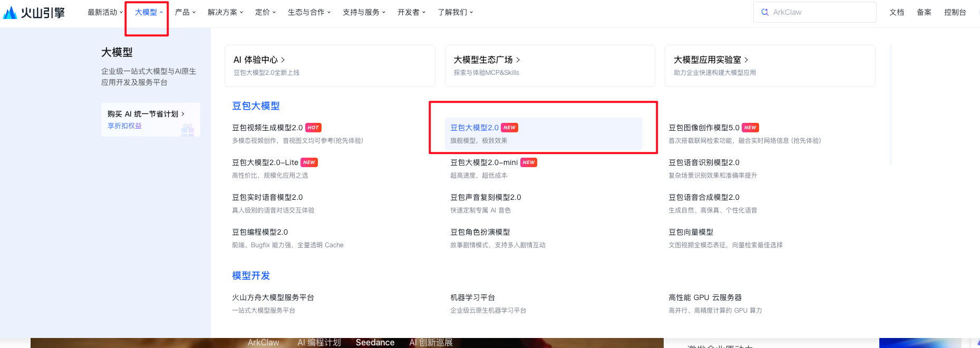This screenshot has height=348, width=980.
Task: Click the HOT badge on 豆包视频生成模型2.0
Action: coord(313,128)
